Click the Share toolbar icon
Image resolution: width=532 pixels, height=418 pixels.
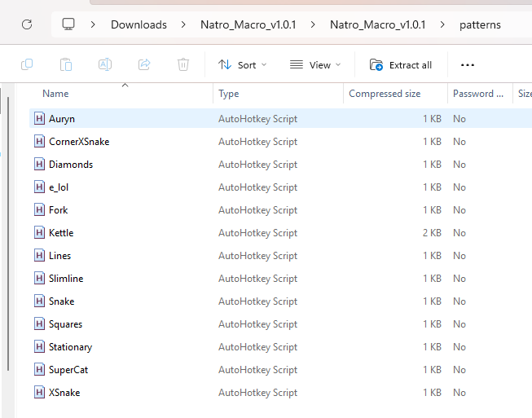[x=144, y=64]
